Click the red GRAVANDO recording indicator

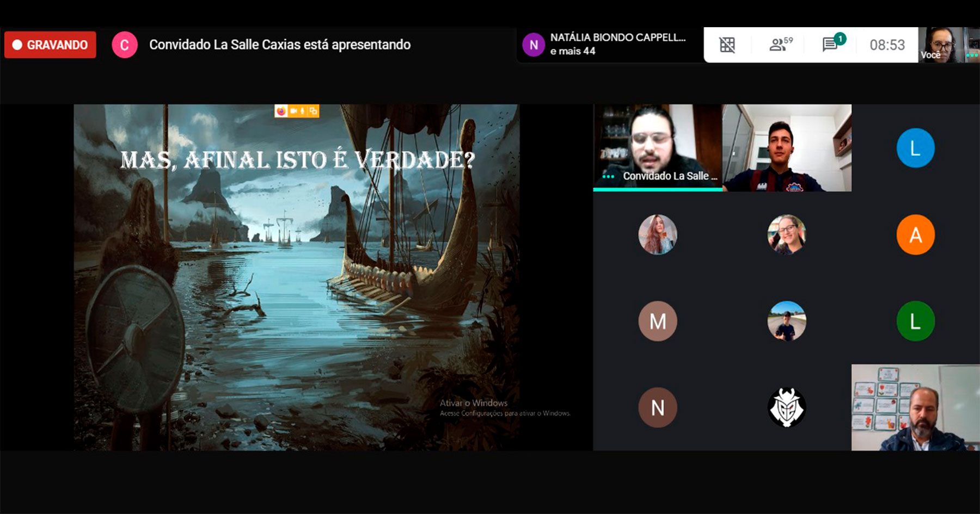[50, 45]
